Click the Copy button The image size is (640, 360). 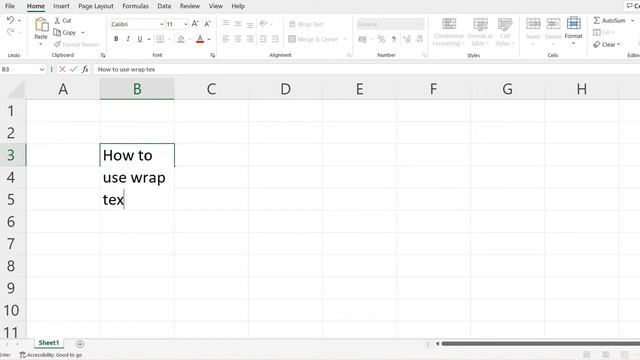point(65,32)
